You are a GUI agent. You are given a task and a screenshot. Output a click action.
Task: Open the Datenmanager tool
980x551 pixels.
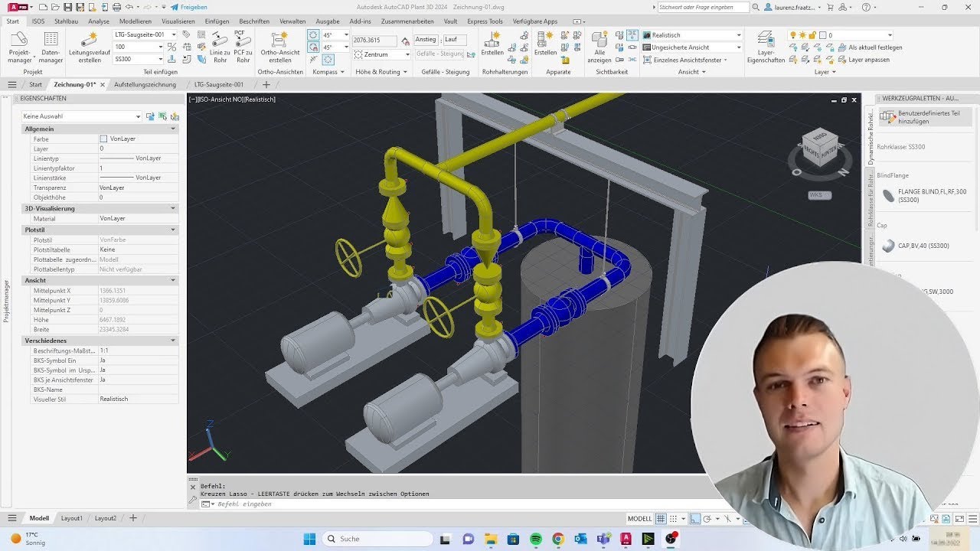[51, 46]
